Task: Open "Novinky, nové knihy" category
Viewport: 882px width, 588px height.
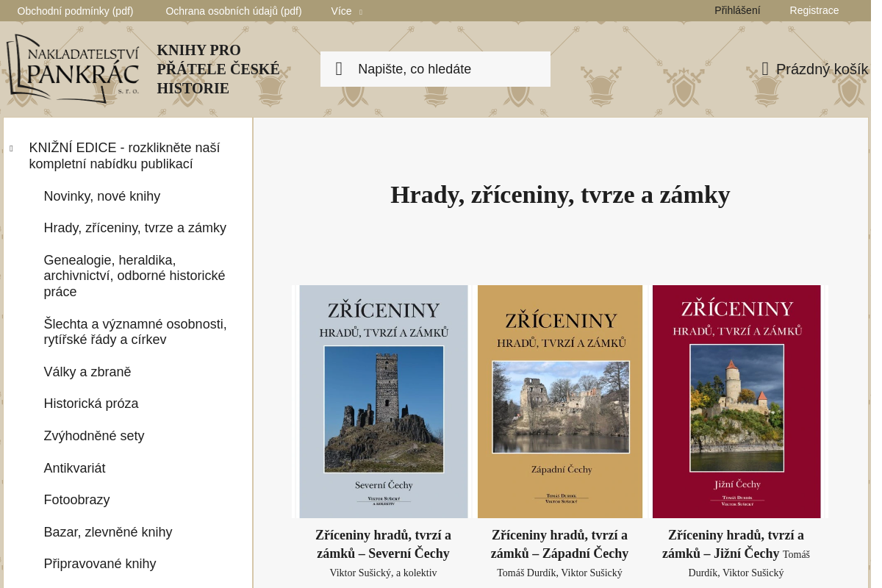Action: pyautogui.click(x=101, y=196)
